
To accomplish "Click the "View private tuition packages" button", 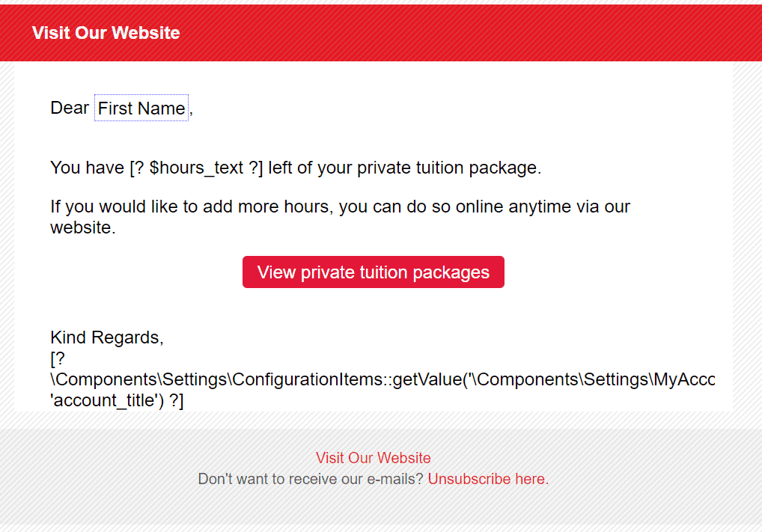I will click(x=373, y=272).
